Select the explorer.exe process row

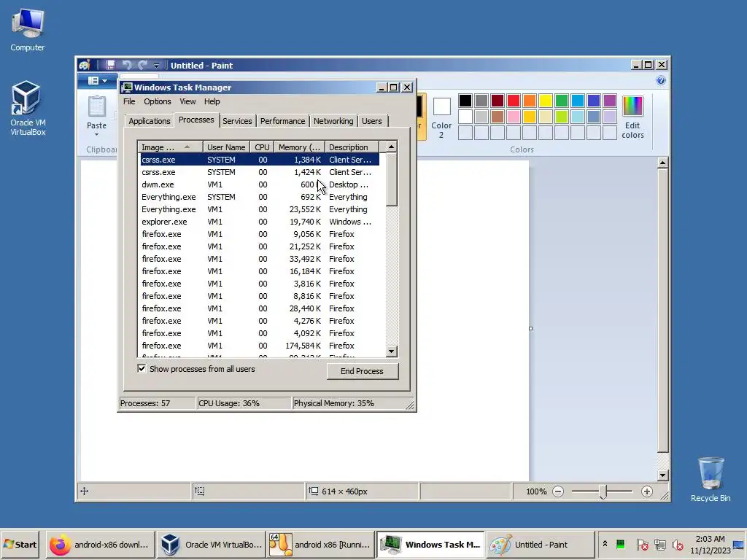pyautogui.click(x=260, y=222)
